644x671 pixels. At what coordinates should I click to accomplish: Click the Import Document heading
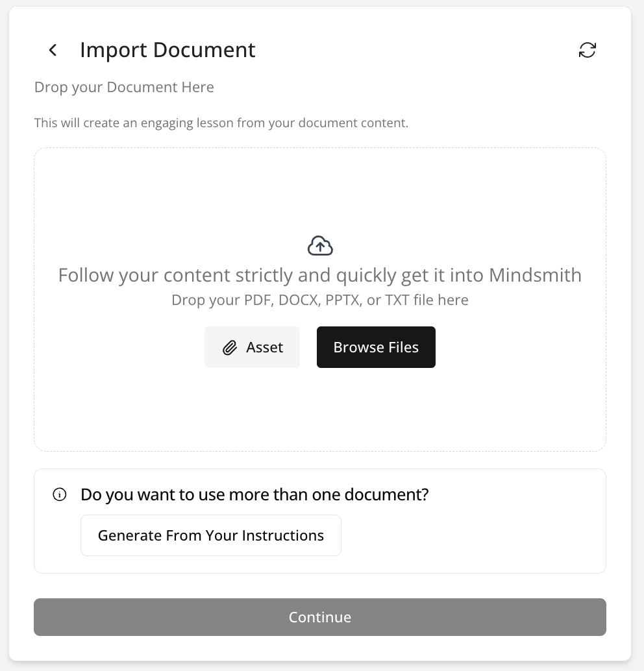coord(167,50)
